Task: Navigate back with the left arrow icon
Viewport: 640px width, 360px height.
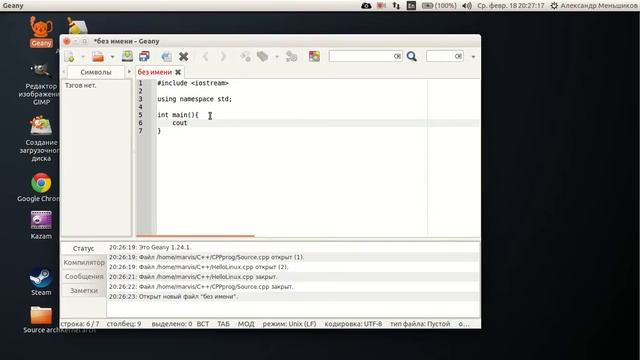Action: click(x=205, y=56)
